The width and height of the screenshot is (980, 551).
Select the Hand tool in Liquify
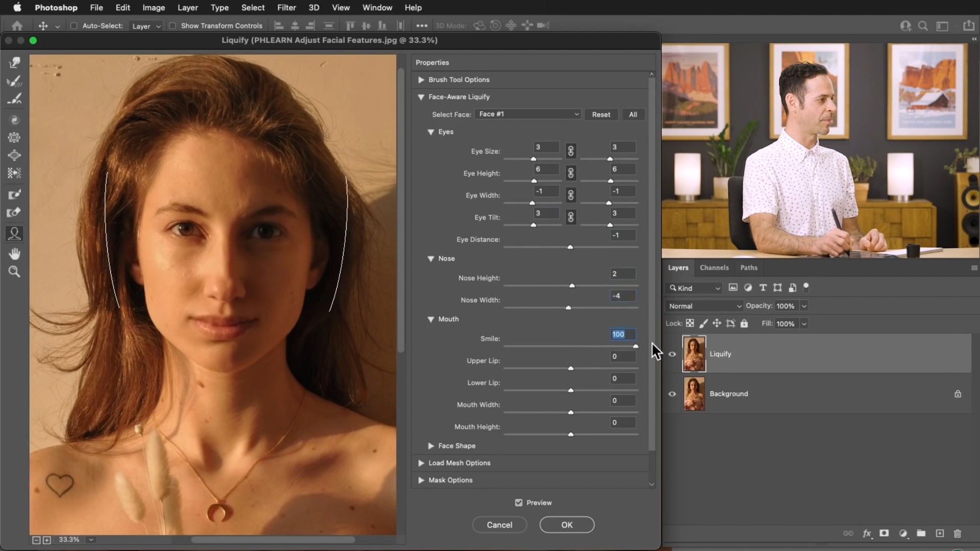(14, 254)
